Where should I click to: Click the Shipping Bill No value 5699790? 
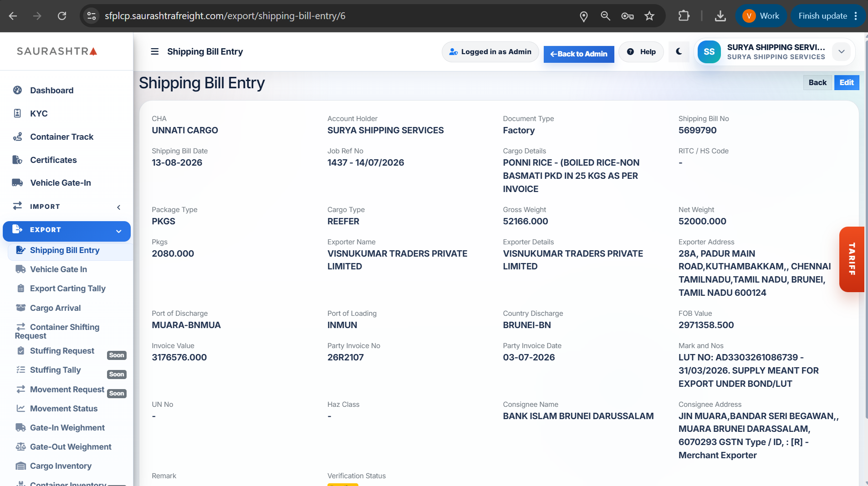click(x=697, y=131)
